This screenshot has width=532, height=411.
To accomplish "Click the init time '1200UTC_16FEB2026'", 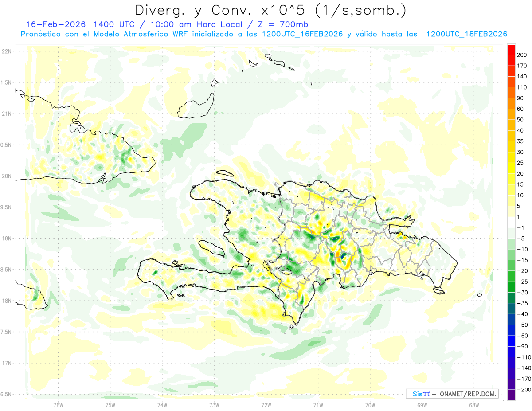I will (x=302, y=34).
